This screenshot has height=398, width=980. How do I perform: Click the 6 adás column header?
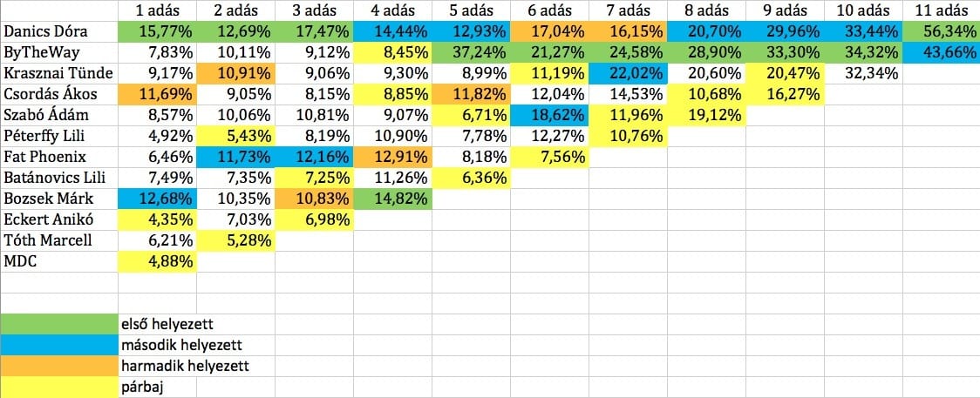(x=548, y=10)
